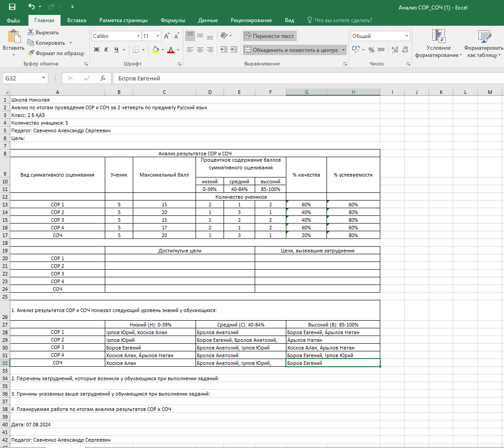Toggle bold Ж formatting

(x=97, y=50)
